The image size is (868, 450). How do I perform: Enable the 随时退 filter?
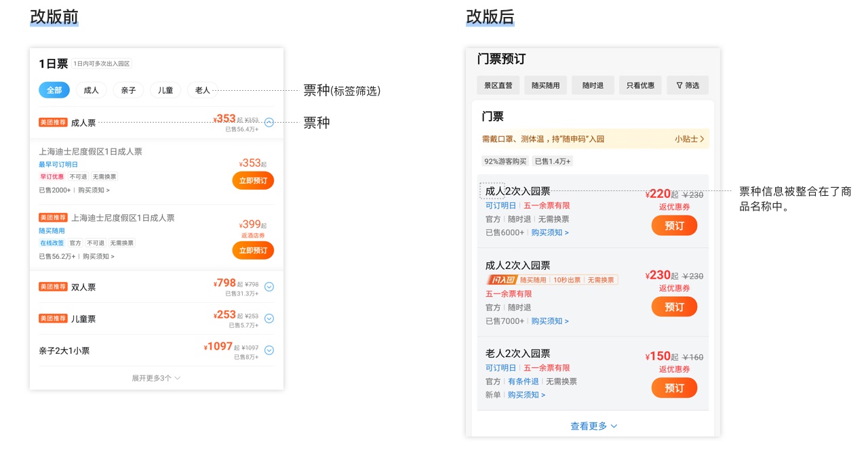[x=593, y=85]
